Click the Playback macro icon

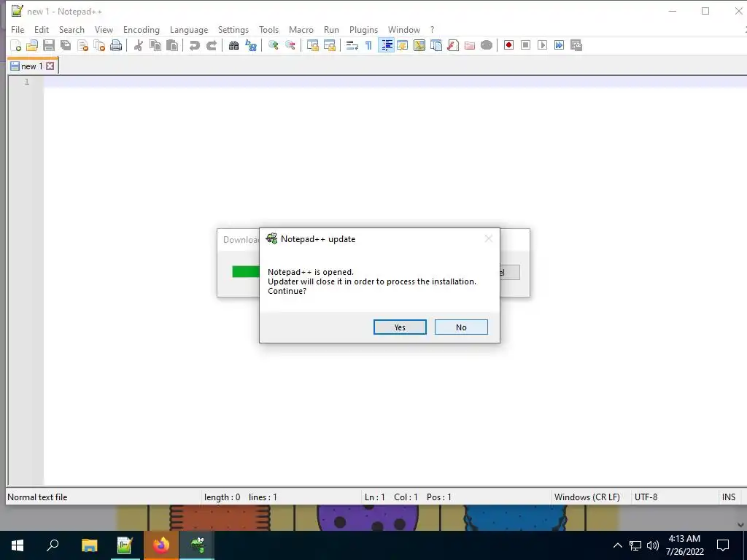coord(542,45)
